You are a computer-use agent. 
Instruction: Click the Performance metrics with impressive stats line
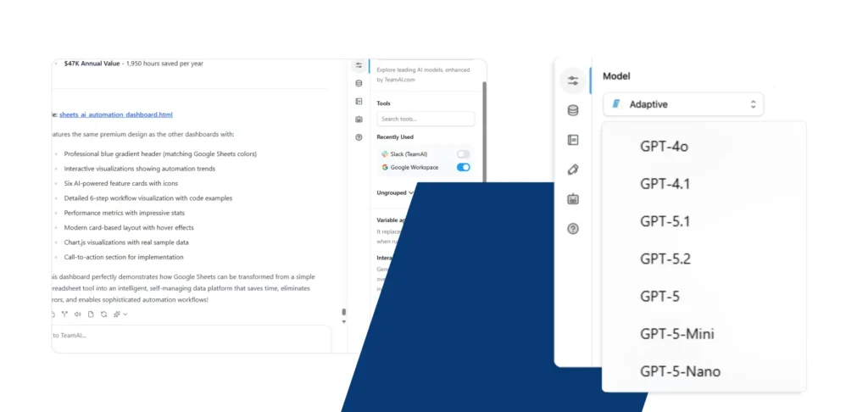(125, 213)
